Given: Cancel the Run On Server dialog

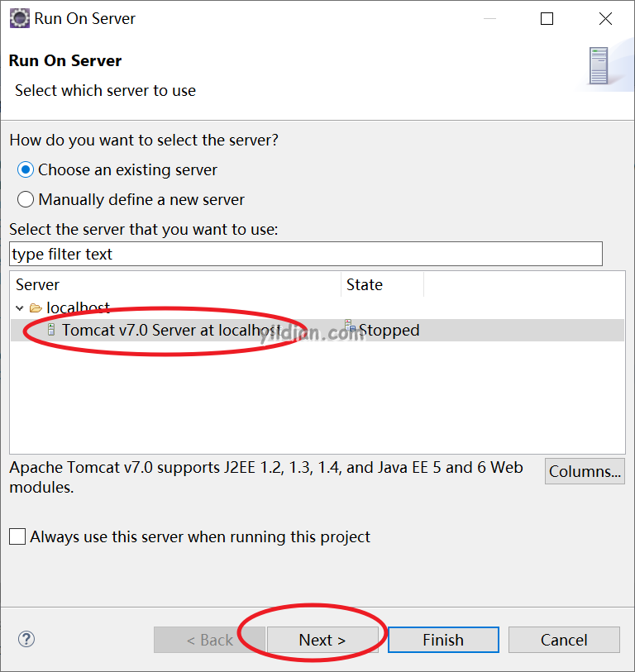Looking at the screenshot, I should (564, 640).
